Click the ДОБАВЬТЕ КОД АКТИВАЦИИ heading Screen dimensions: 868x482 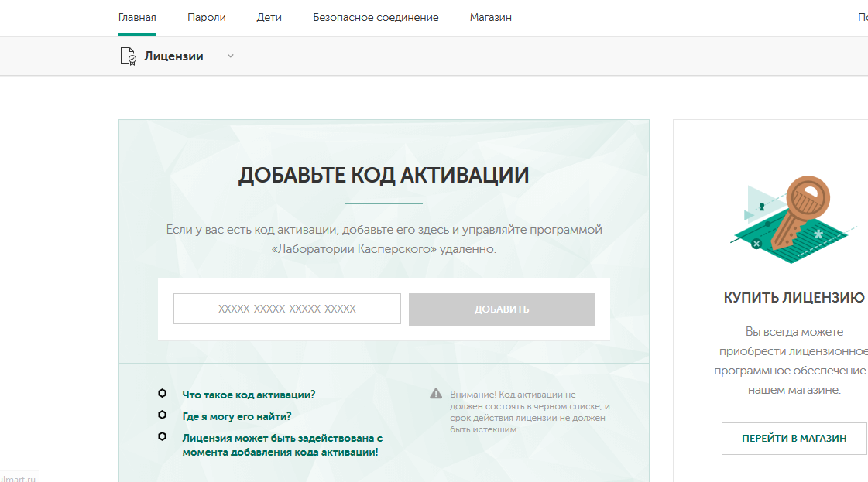coord(383,175)
